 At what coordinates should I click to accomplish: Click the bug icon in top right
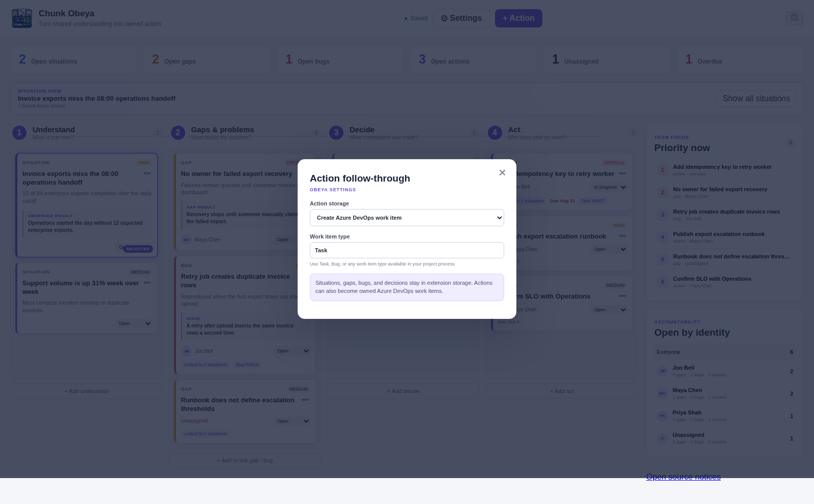pos(794,18)
